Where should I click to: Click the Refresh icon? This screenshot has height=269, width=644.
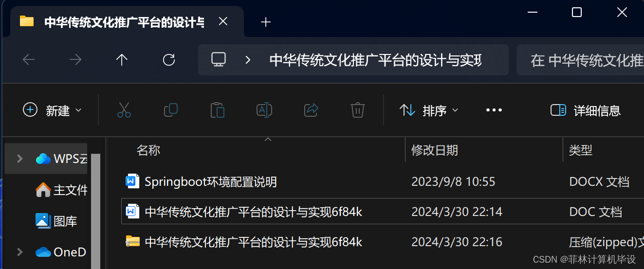(169, 60)
